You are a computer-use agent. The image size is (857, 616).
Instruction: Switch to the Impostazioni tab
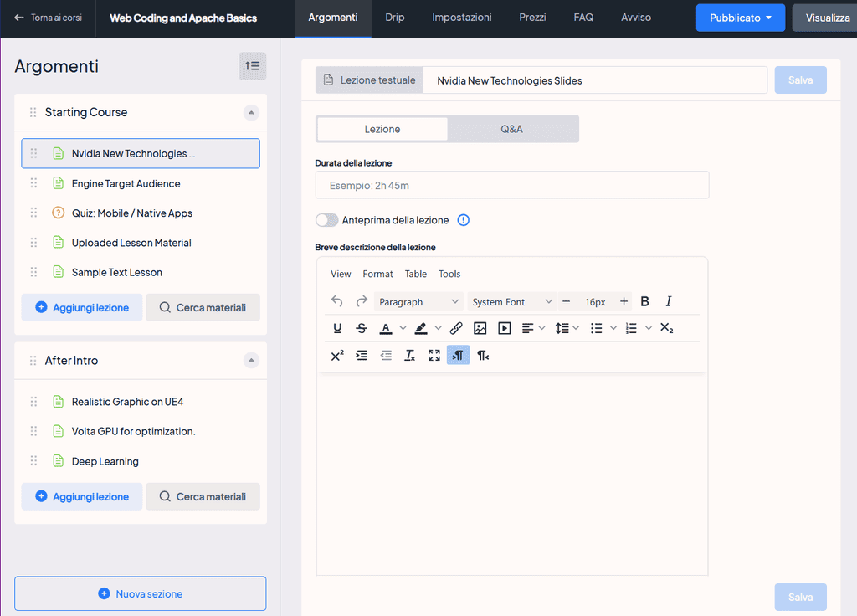click(462, 18)
